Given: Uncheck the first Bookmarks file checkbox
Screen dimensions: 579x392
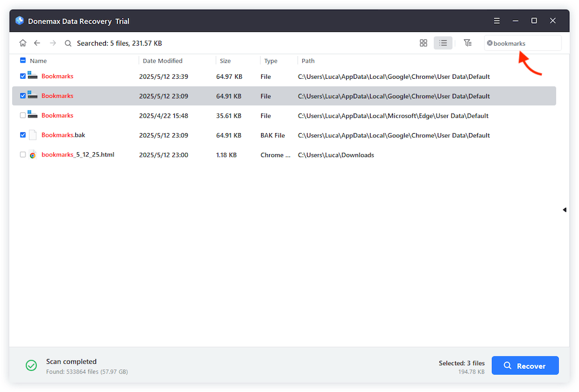Looking at the screenshot, I should 23,76.
